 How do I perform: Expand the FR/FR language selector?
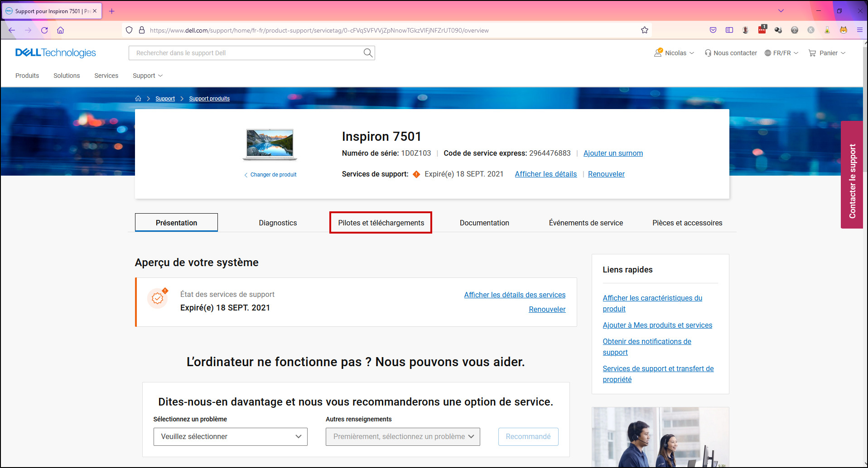[781, 53]
